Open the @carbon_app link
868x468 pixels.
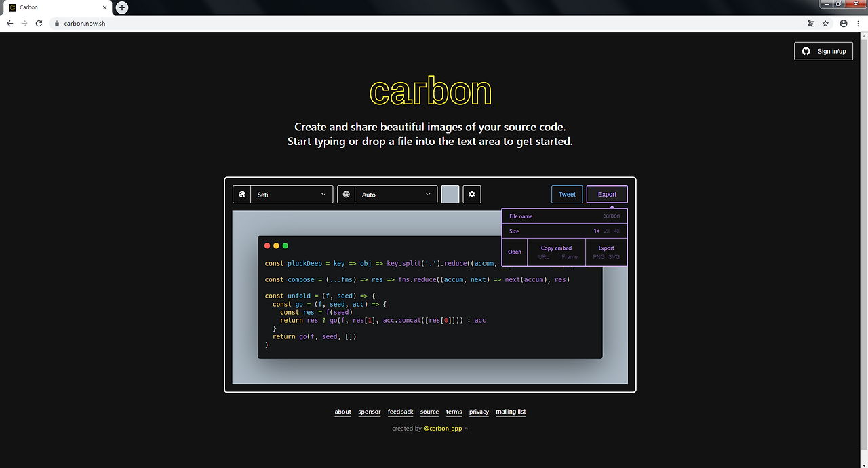pos(443,429)
